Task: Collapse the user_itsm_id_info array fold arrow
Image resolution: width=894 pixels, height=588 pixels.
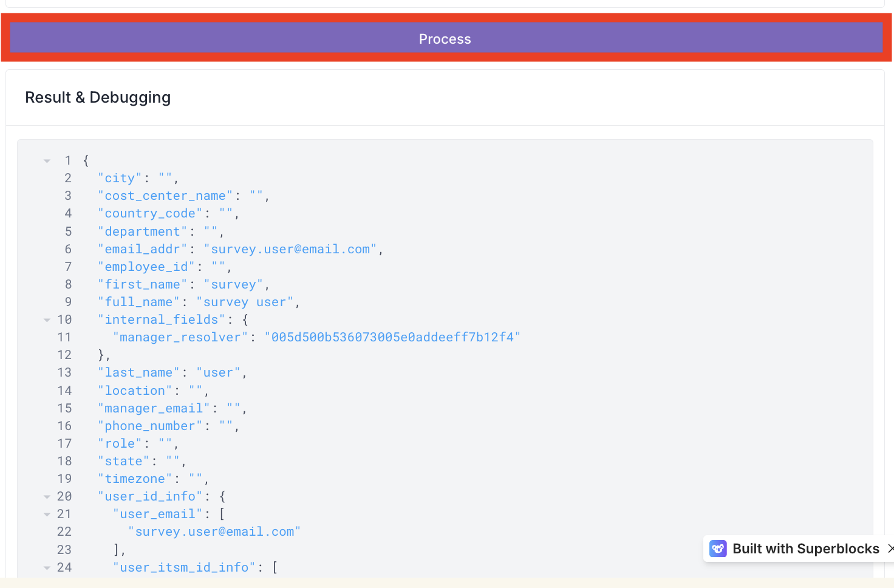Action: click(x=47, y=568)
